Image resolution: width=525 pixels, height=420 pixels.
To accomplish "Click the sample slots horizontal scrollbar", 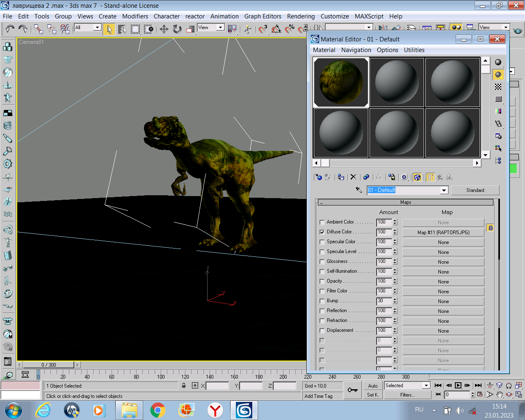I will 397,163.
